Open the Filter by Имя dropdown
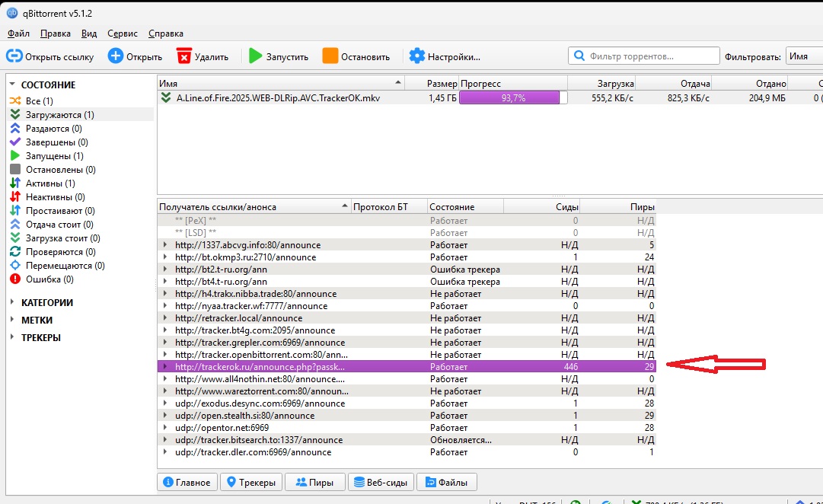The image size is (823, 504). pos(803,56)
